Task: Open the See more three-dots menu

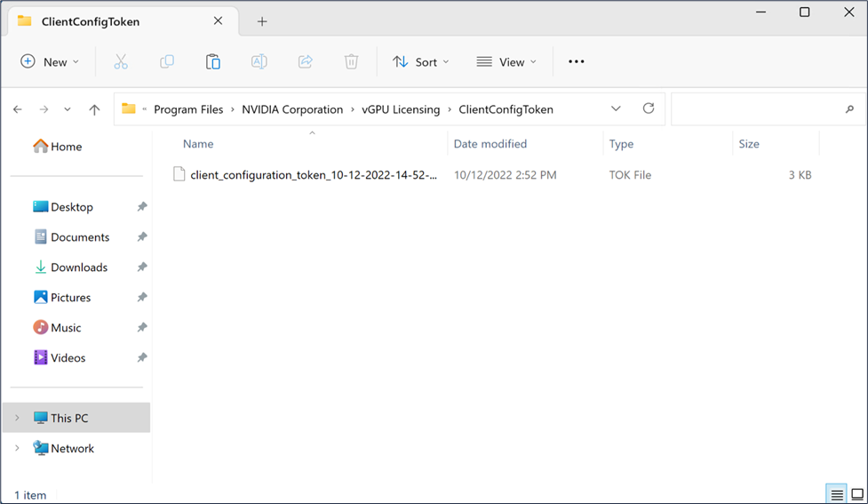Action: point(577,61)
